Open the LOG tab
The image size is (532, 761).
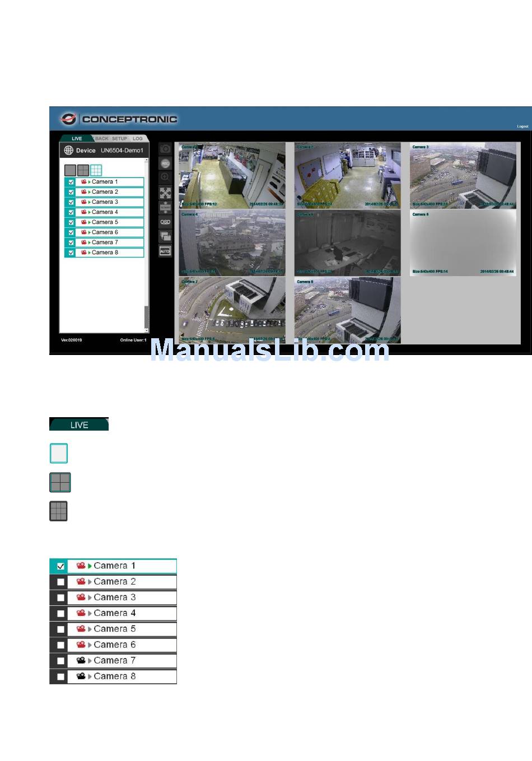138,138
